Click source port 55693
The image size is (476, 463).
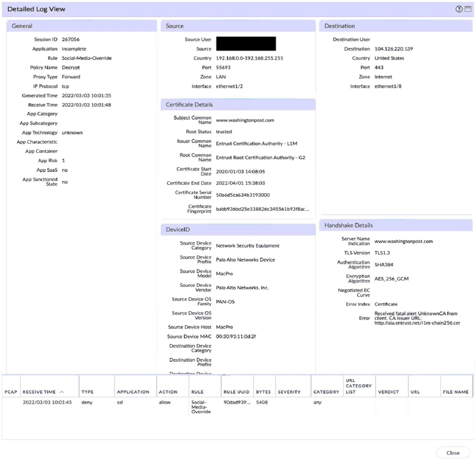(x=223, y=67)
